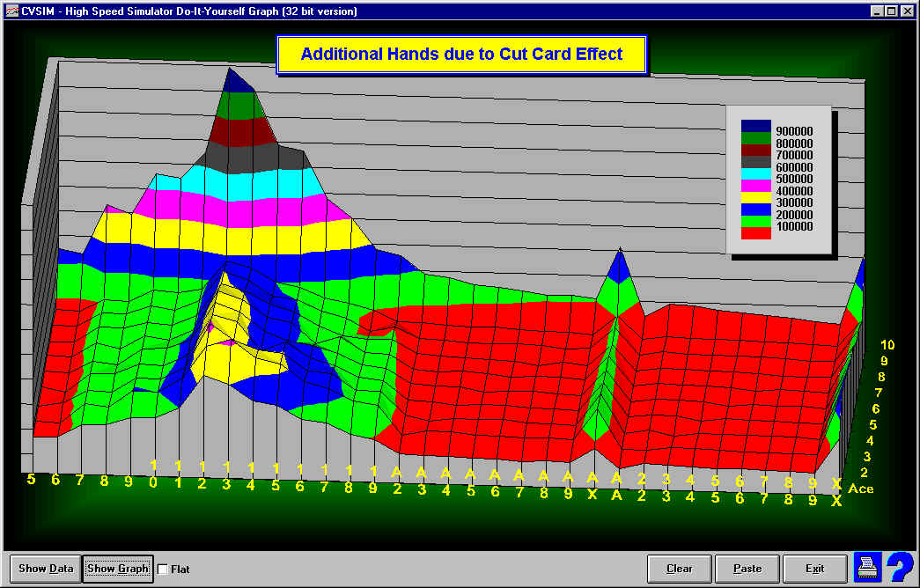Click the 'Ace' axis label
The image size is (920, 588).
pyautogui.click(x=860, y=489)
